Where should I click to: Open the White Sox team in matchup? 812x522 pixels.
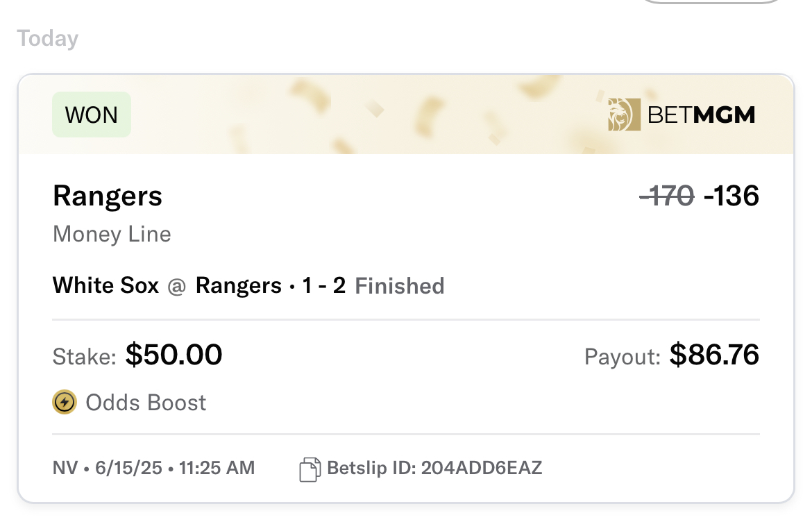(105, 285)
